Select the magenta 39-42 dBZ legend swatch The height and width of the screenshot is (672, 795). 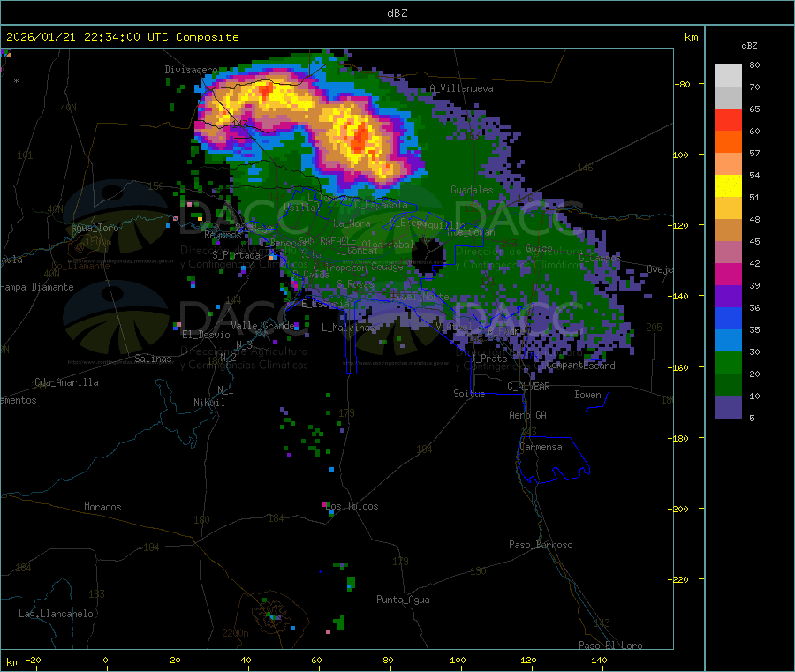(x=728, y=274)
